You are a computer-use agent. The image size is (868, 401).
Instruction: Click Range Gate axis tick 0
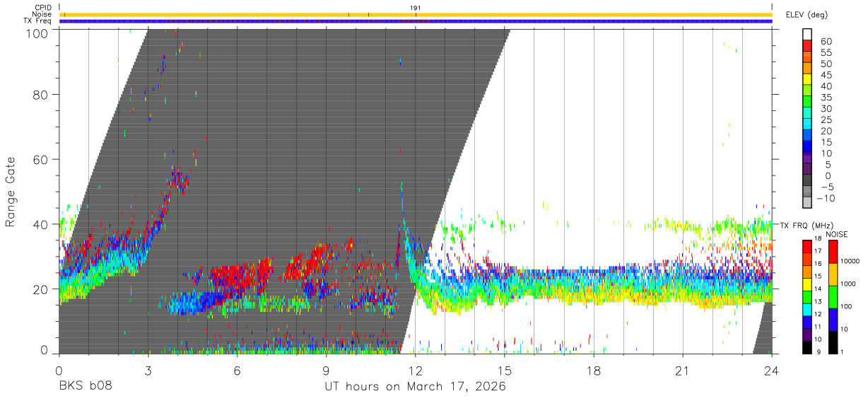tap(45, 350)
